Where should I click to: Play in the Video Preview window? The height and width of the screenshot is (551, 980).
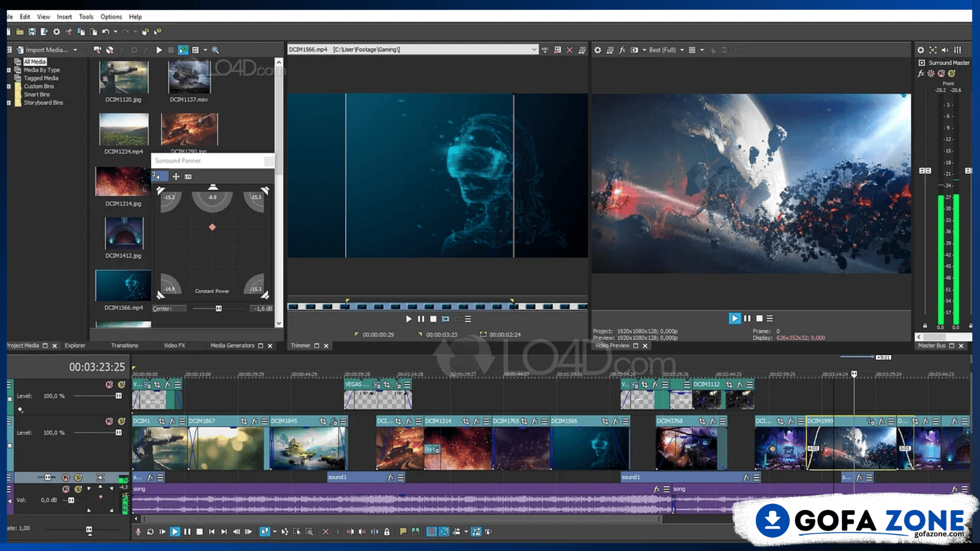[x=734, y=318]
